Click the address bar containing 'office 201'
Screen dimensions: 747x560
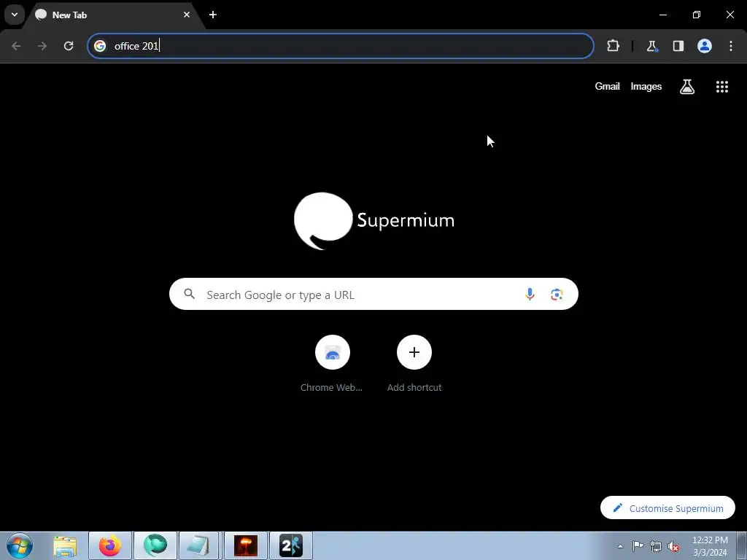click(341, 46)
